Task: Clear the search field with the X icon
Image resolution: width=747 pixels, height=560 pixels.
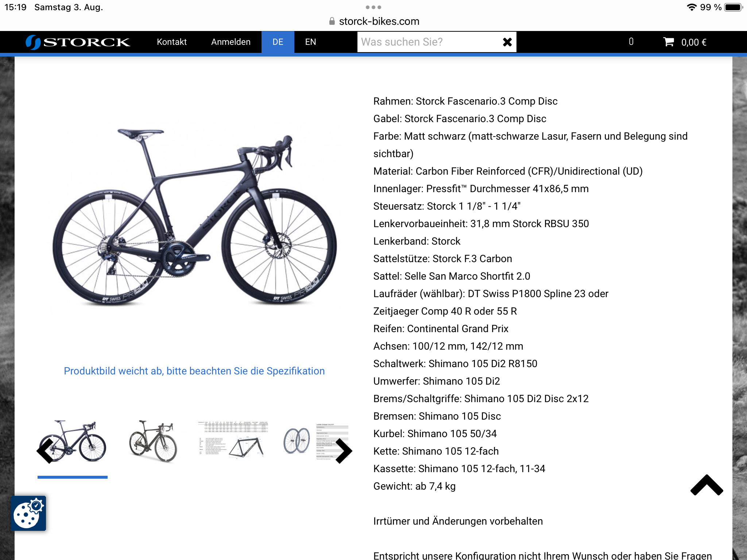Action: 507,42
